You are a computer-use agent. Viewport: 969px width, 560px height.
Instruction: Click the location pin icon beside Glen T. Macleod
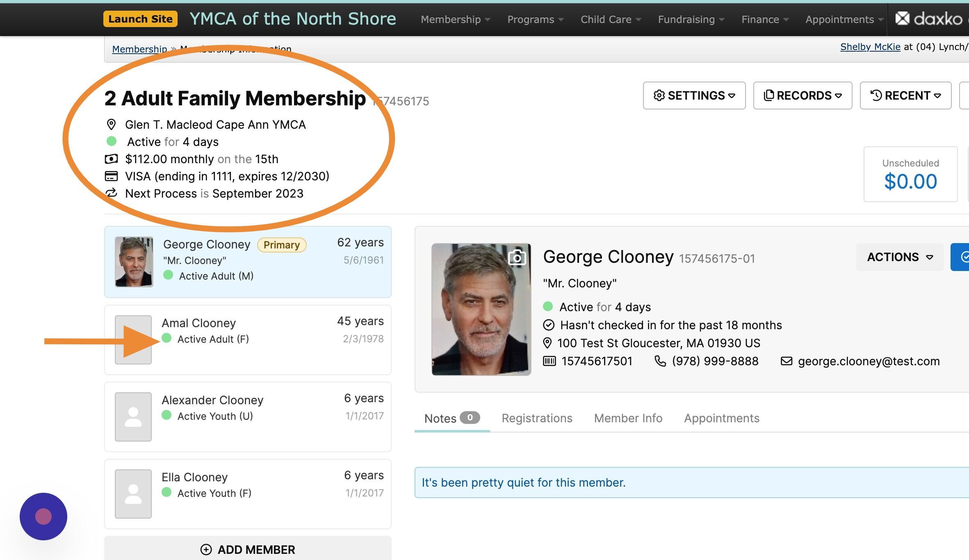(111, 124)
